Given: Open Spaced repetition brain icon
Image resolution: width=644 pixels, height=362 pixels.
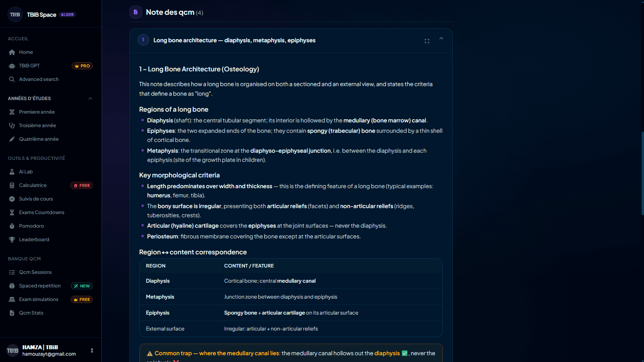Looking at the screenshot, I should click(12, 286).
